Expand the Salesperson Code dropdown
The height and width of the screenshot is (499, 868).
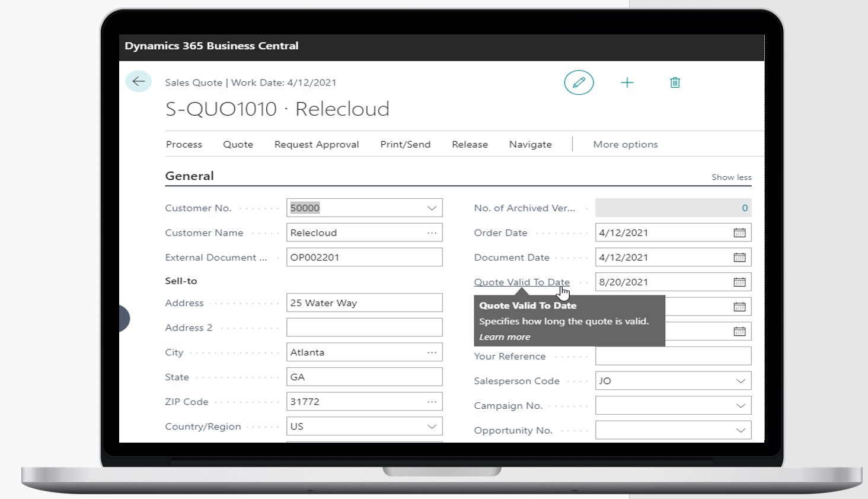[741, 381]
